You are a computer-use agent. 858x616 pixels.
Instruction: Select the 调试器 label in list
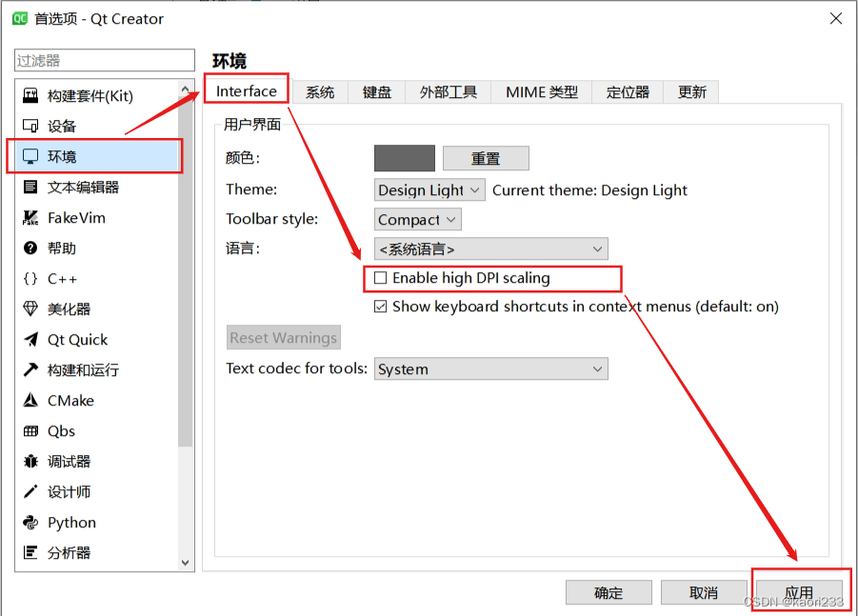point(69,462)
